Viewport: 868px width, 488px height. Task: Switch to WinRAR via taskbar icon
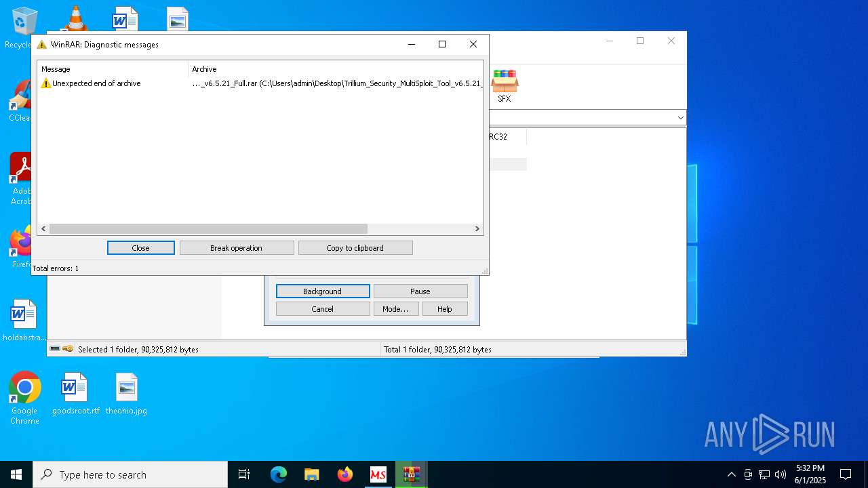pyautogui.click(x=412, y=474)
